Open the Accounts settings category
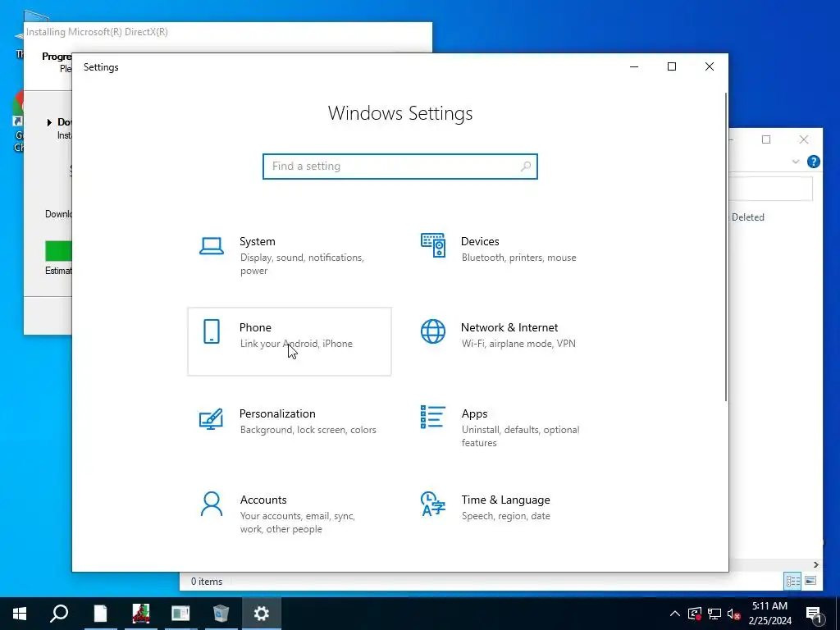 (290, 514)
